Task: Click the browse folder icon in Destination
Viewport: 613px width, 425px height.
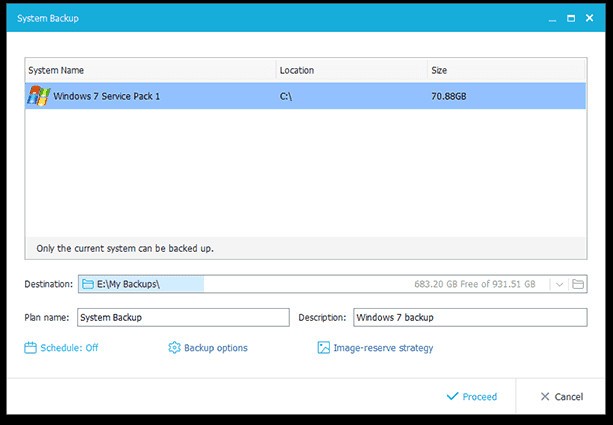Action: (x=578, y=284)
